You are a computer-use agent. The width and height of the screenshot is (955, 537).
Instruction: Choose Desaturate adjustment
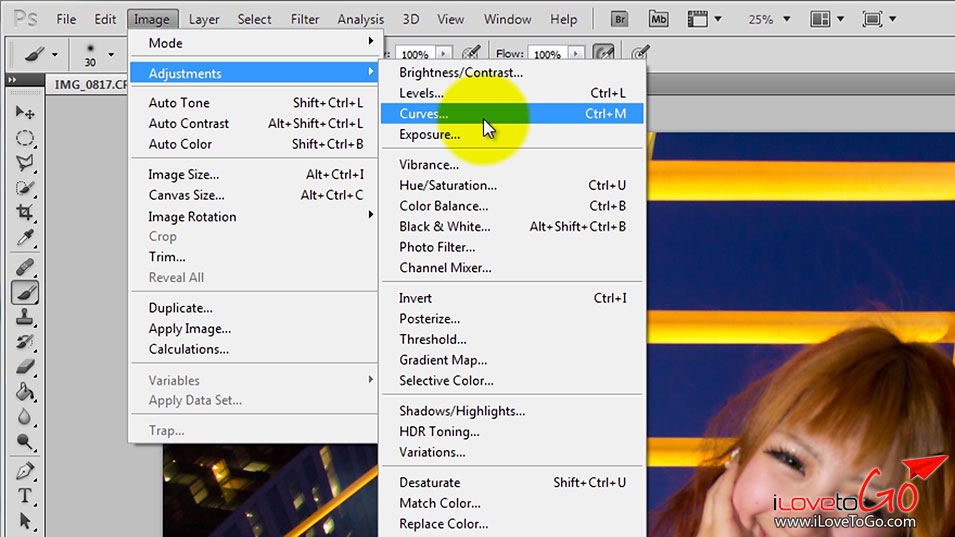click(x=512, y=482)
